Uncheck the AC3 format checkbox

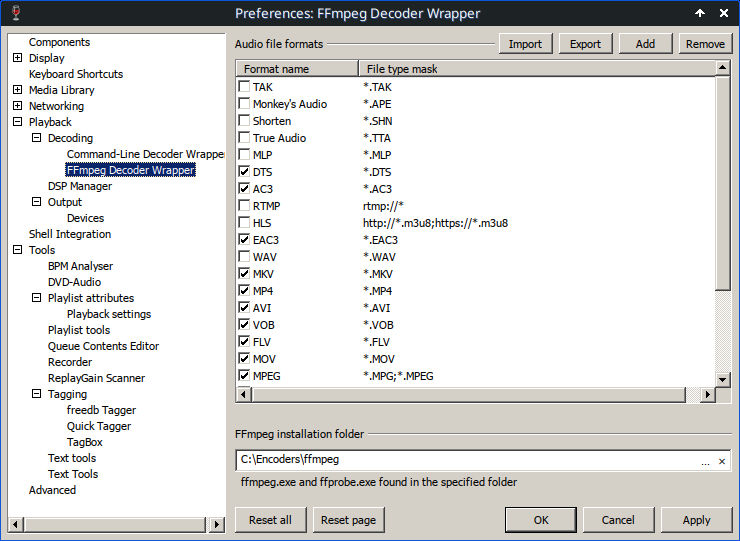244,188
